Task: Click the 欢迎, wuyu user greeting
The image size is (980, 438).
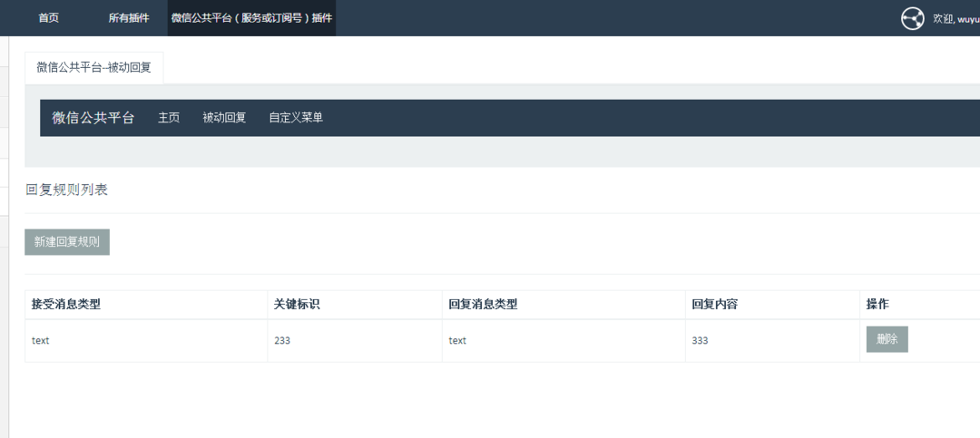Action: [x=956, y=19]
